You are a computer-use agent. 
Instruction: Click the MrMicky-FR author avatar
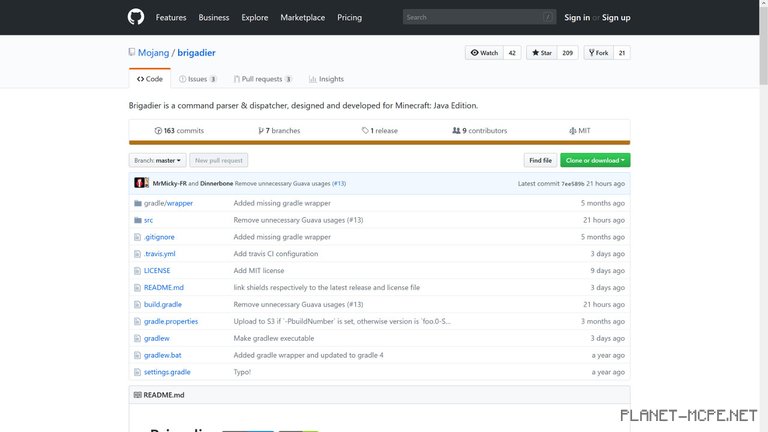pyautogui.click(x=141, y=184)
